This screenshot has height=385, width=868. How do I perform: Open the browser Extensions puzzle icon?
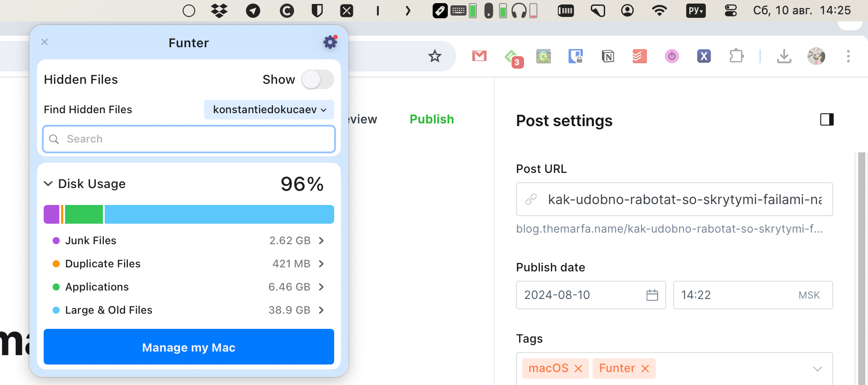[737, 56]
